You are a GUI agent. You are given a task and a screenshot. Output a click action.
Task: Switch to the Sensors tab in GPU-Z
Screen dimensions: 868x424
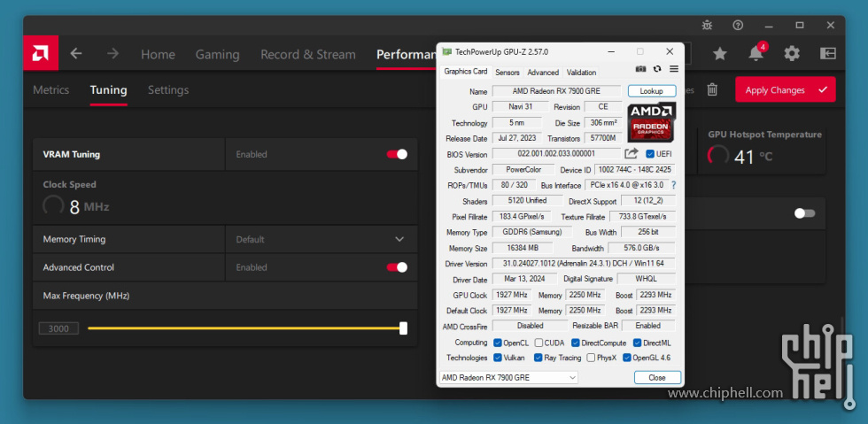507,73
